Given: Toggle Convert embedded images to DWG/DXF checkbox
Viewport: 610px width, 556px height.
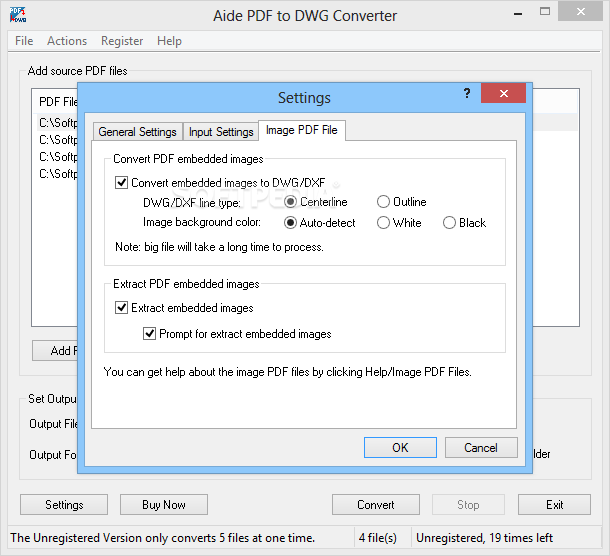Looking at the screenshot, I should (121, 182).
